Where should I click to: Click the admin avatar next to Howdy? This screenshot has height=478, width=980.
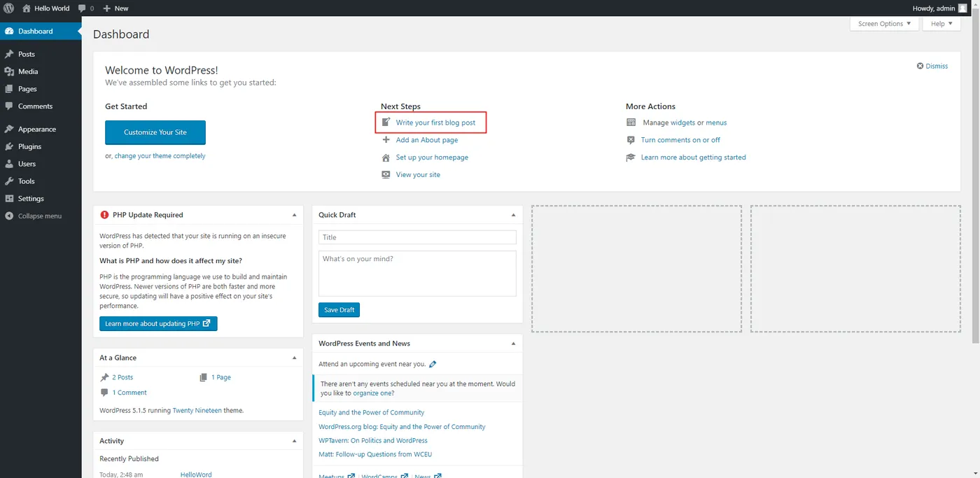click(962, 8)
